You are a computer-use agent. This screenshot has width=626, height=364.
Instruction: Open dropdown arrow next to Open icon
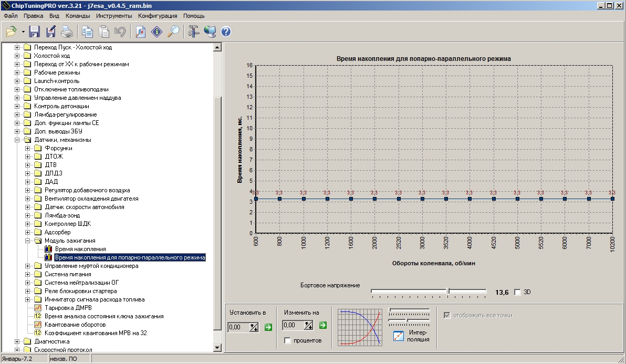click(23, 33)
